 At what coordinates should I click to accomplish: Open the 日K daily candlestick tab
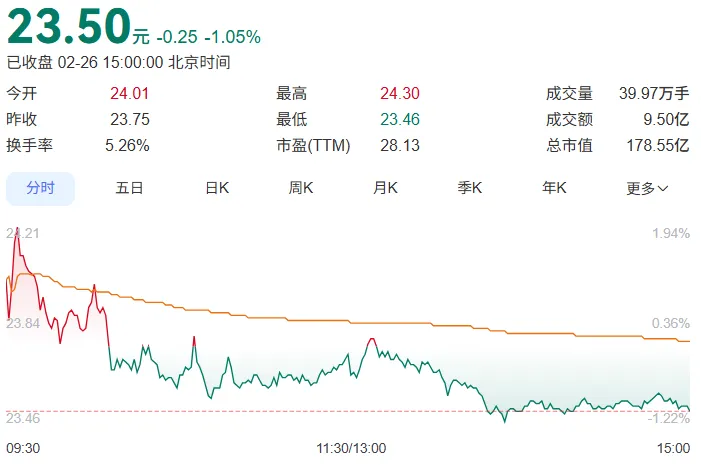tap(217, 188)
